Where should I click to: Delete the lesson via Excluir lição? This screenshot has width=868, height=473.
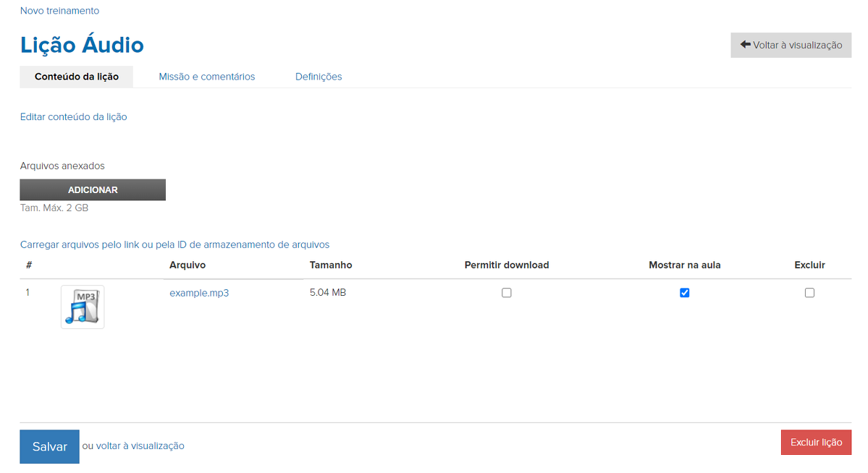tap(816, 443)
